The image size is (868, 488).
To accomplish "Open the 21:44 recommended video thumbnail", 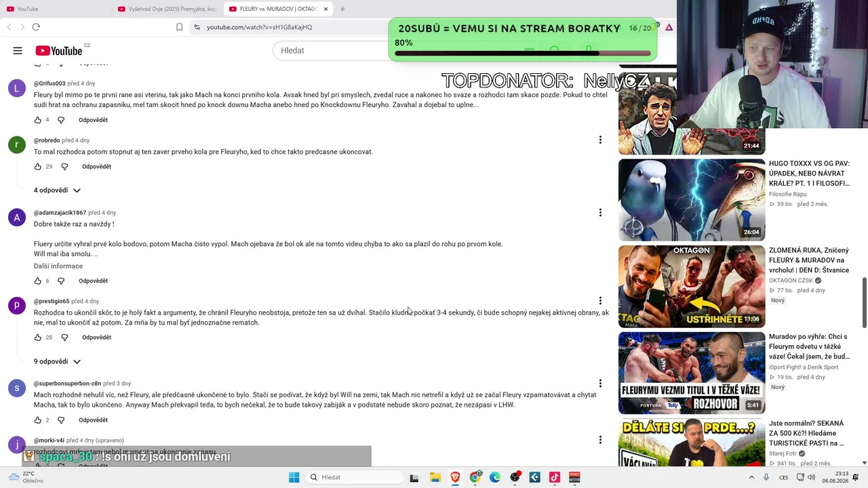I will click(x=692, y=113).
